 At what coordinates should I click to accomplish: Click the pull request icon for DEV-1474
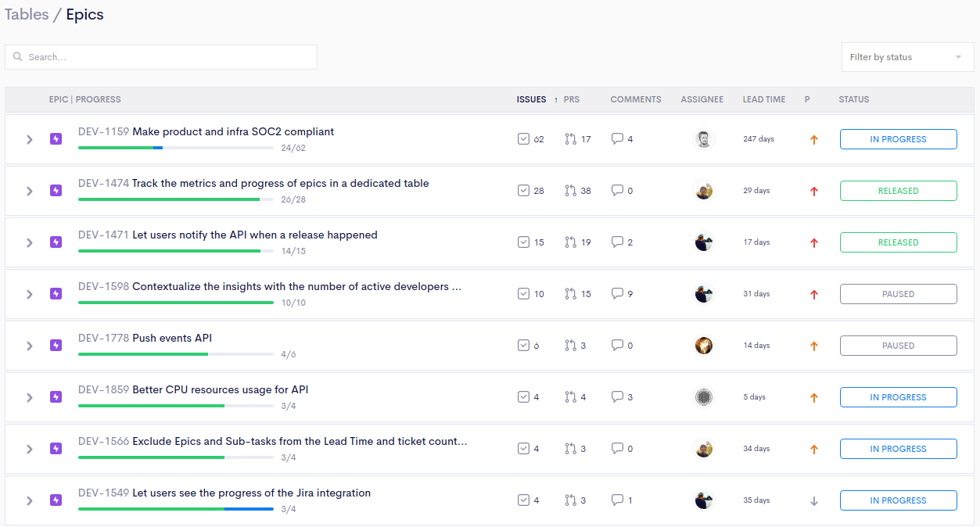coord(570,191)
